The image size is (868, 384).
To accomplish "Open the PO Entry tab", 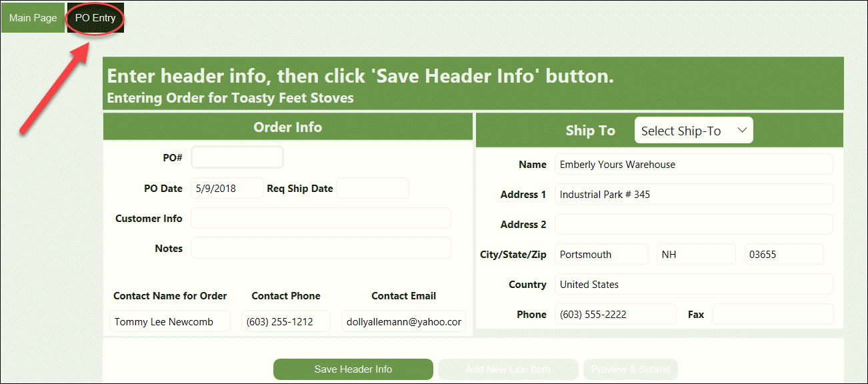I will 95,18.
